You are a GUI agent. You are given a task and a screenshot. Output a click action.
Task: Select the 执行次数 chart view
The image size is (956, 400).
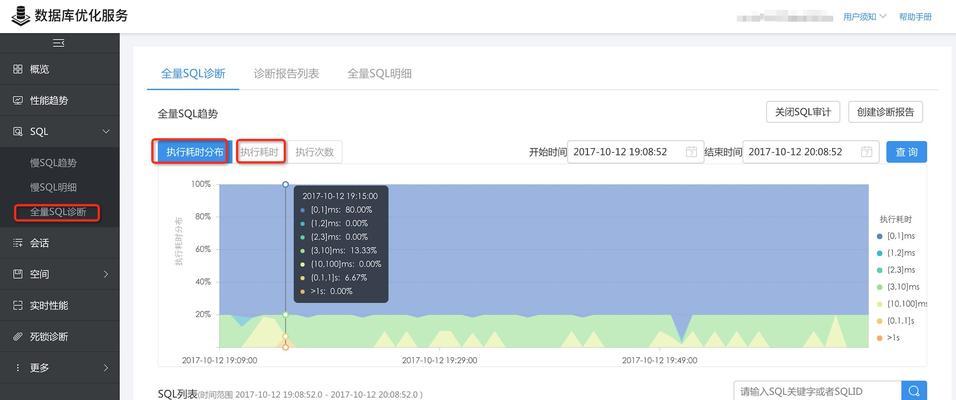tap(315, 152)
